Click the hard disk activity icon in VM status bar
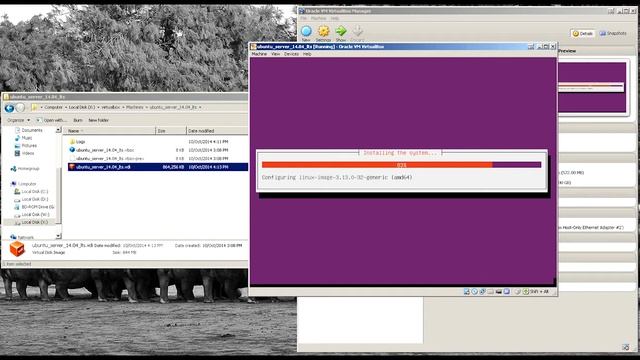The height and width of the screenshot is (360, 640). tap(467, 291)
